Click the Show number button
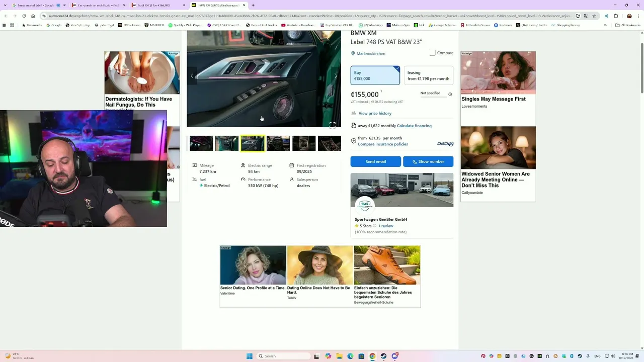The height and width of the screenshot is (362, 644). point(428,161)
